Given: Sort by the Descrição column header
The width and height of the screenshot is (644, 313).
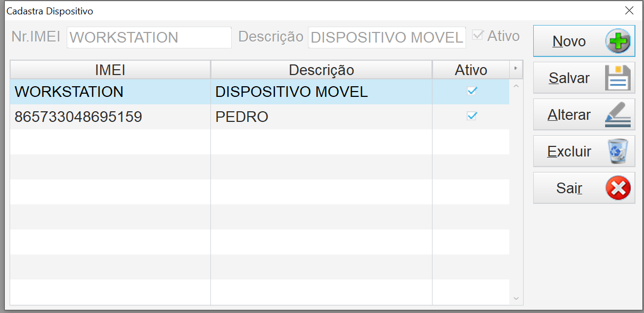Looking at the screenshot, I should pos(321,70).
